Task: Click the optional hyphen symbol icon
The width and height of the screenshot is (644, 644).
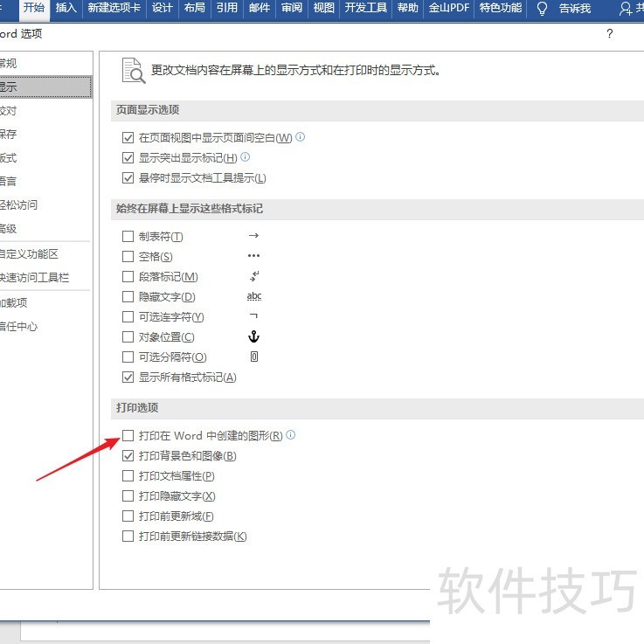Action: pyautogui.click(x=253, y=315)
